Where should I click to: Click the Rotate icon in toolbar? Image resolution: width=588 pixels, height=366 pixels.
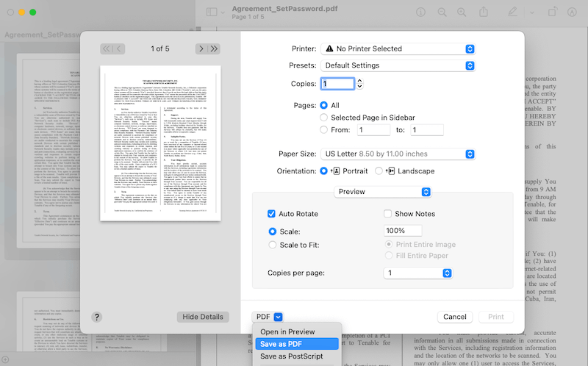[553, 12]
